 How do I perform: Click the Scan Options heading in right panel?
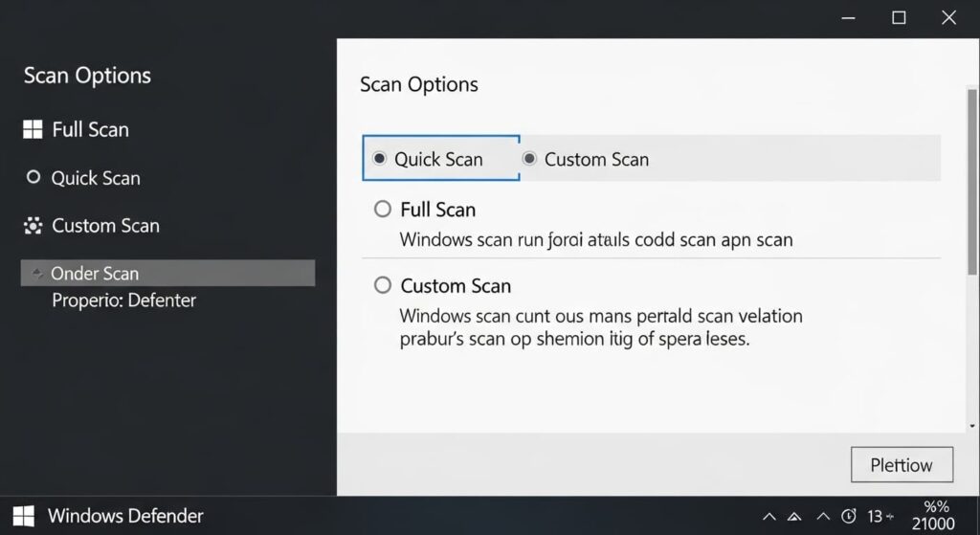click(x=419, y=84)
